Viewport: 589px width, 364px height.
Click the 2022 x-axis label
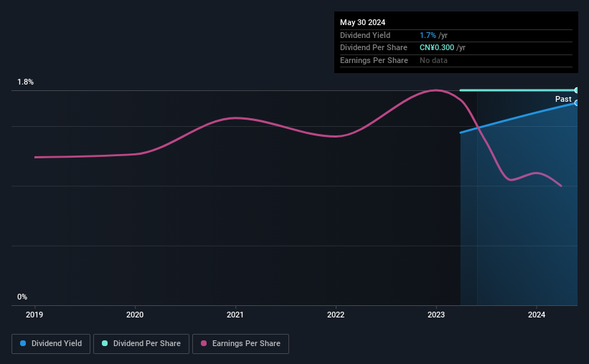coord(336,315)
